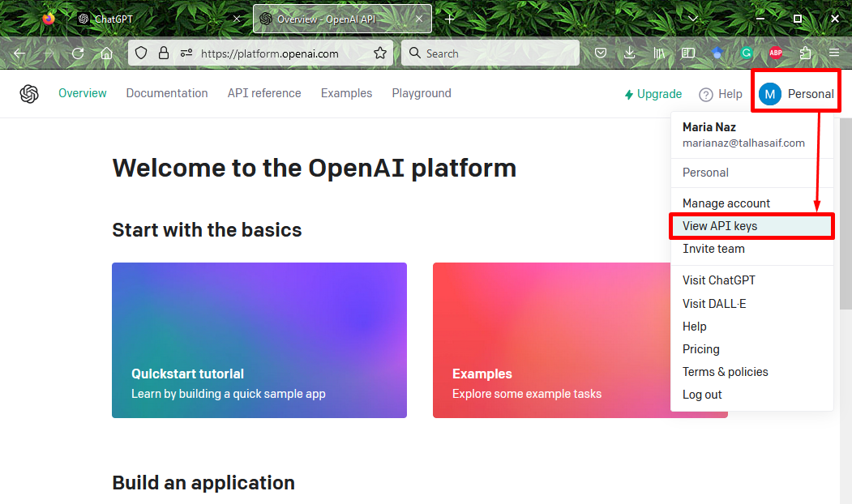Reload the page with refresh icon

click(x=78, y=53)
